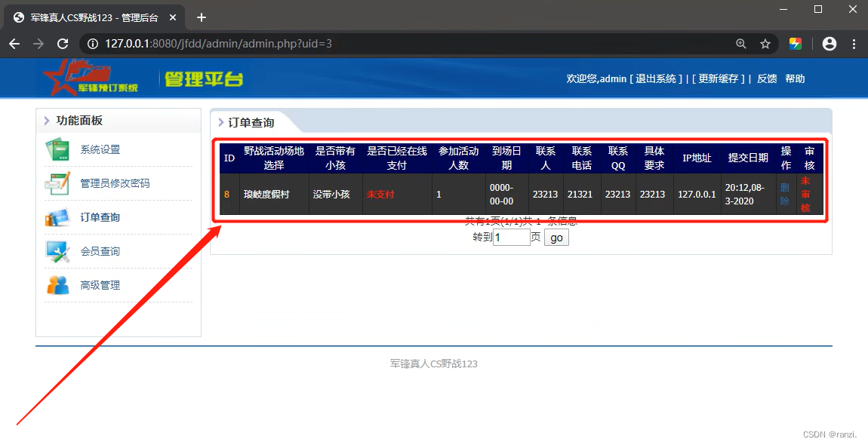The width and height of the screenshot is (868, 445).
Task: Click the 未审核 status of order 8
Action: (x=805, y=195)
